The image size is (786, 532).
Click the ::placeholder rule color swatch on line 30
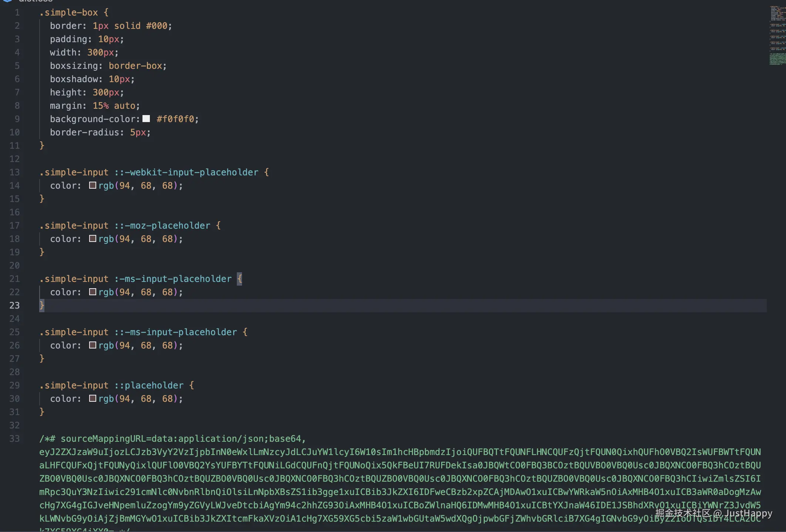point(93,398)
